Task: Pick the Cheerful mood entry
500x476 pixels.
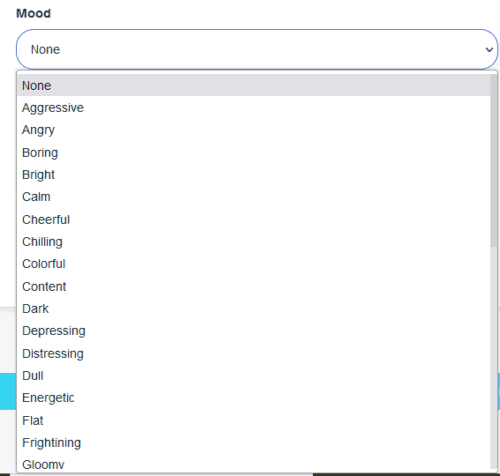Action: 253,219
